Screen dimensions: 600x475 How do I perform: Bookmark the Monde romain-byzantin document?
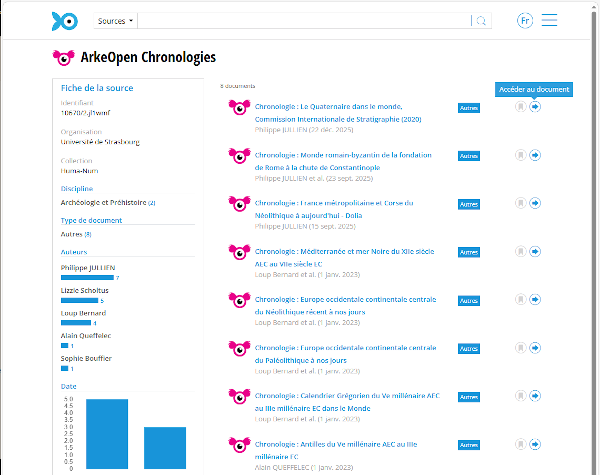pos(520,155)
